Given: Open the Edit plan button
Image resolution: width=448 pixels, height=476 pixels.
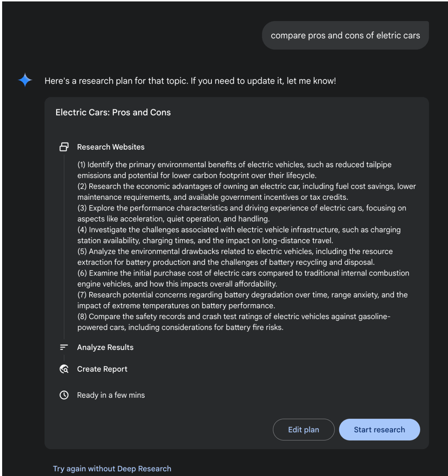Looking at the screenshot, I should (303, 430).
